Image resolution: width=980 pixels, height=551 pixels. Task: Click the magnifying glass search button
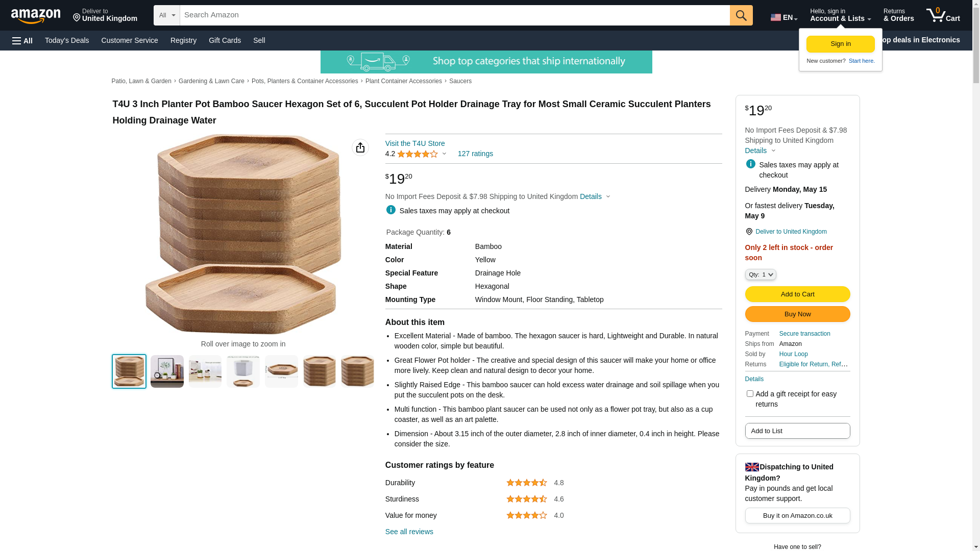[741, 15]
